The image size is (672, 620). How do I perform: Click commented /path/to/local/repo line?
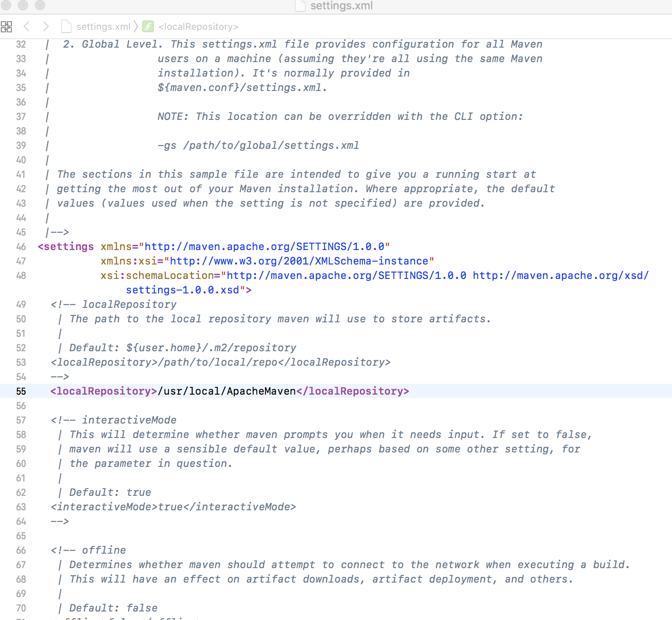point(221,362)
